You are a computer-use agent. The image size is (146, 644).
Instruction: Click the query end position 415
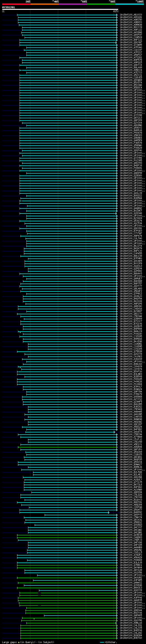coord(115,11)
